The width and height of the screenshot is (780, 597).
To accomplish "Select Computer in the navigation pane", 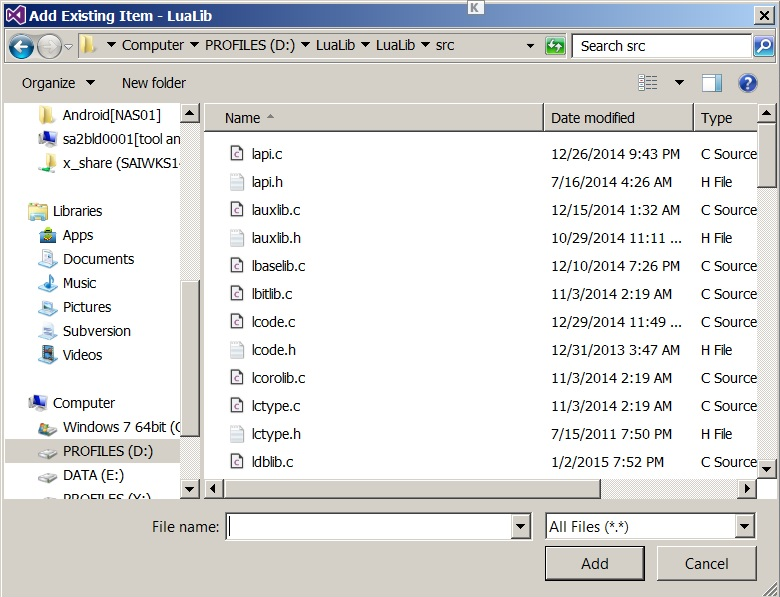I will click(72, 403).
